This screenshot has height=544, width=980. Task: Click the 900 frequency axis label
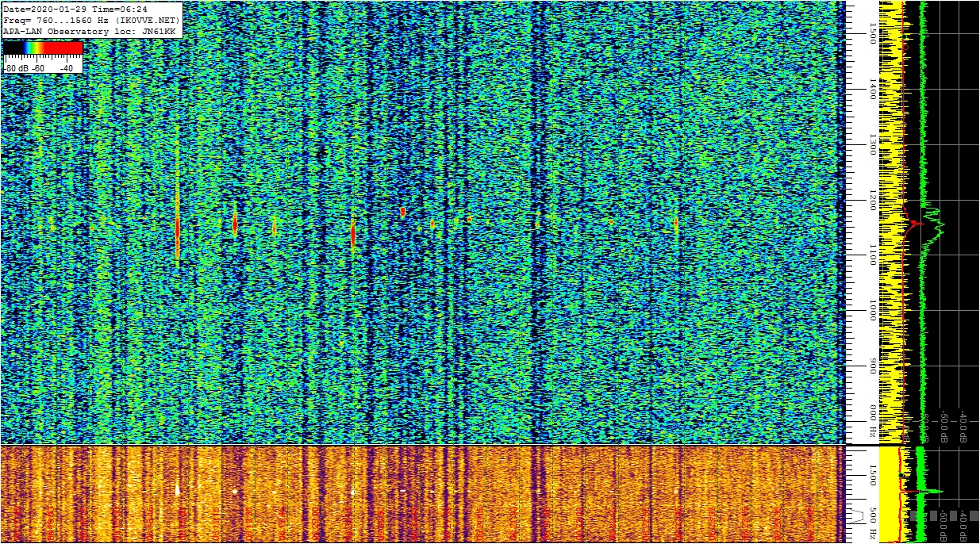coord(873,366)
